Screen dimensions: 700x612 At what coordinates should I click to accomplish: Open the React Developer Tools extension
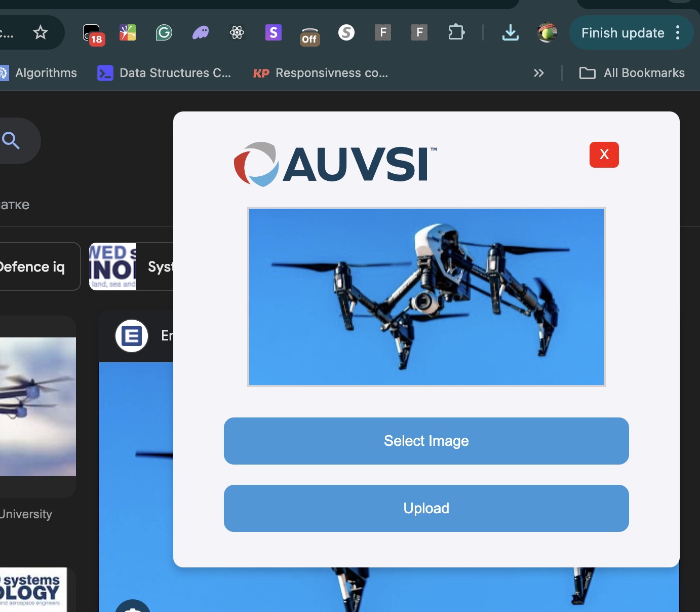[237, 33]
